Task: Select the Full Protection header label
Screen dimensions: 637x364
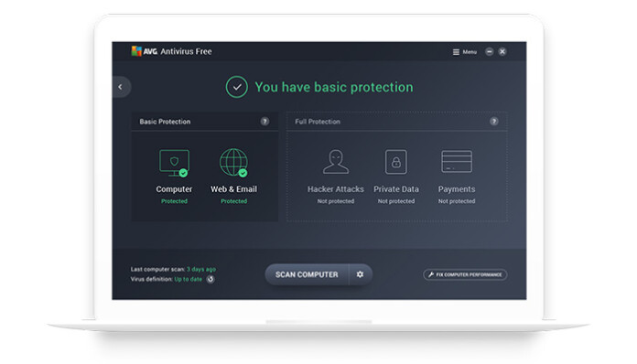Action: [x=318, y=122]
